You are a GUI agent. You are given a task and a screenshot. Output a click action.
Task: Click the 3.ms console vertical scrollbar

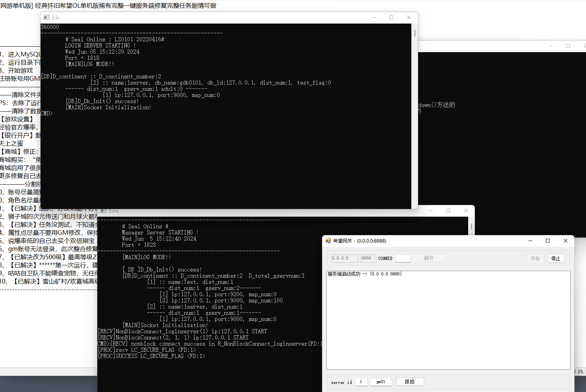(x=471, y=226)
